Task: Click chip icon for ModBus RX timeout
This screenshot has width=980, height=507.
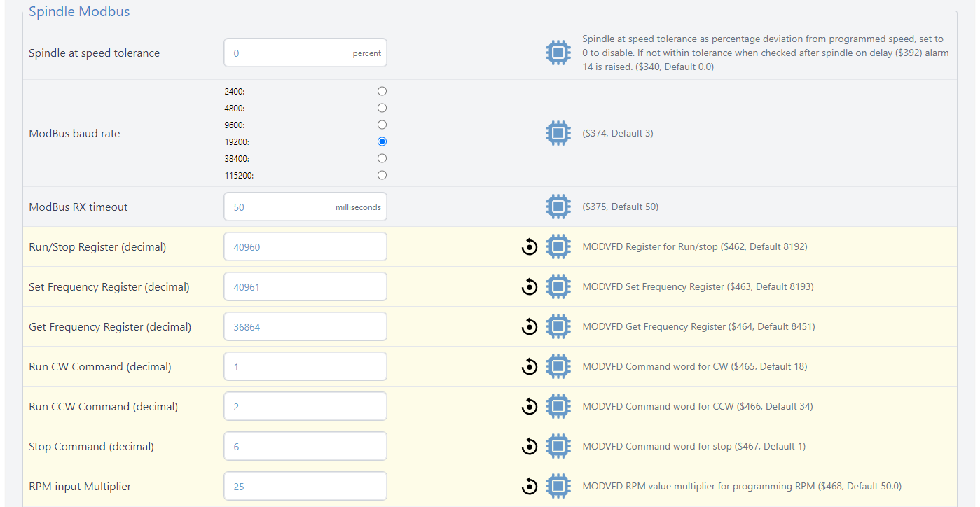Action: coord(558,207)
